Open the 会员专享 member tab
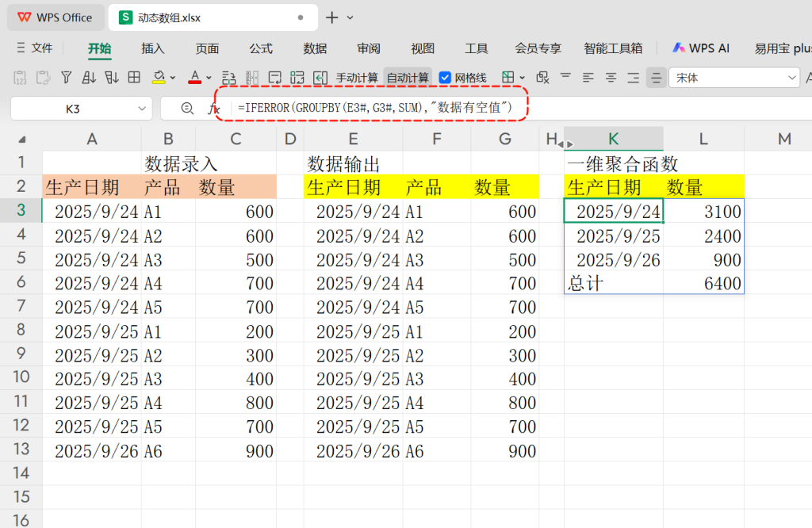The image size is (812, 528). click(x=538, y=48)
